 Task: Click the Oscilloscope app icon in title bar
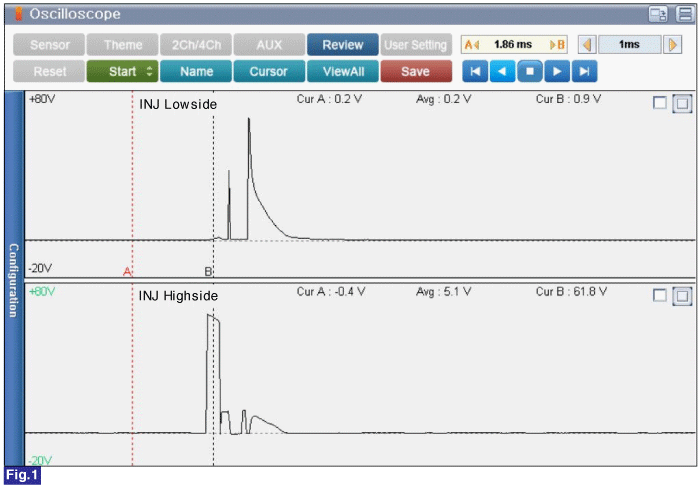[19, 14]
